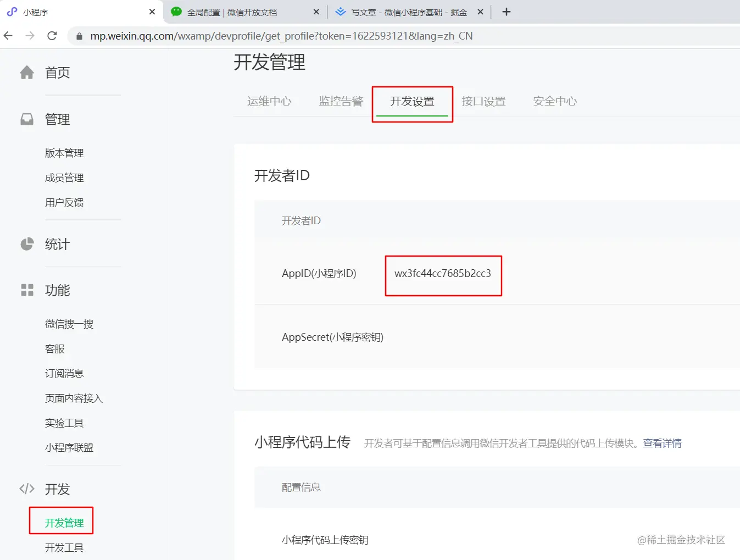Viewport: 740px width, 560px height.
Task: Click the browser address bar URL
Action: coord(281,36)
